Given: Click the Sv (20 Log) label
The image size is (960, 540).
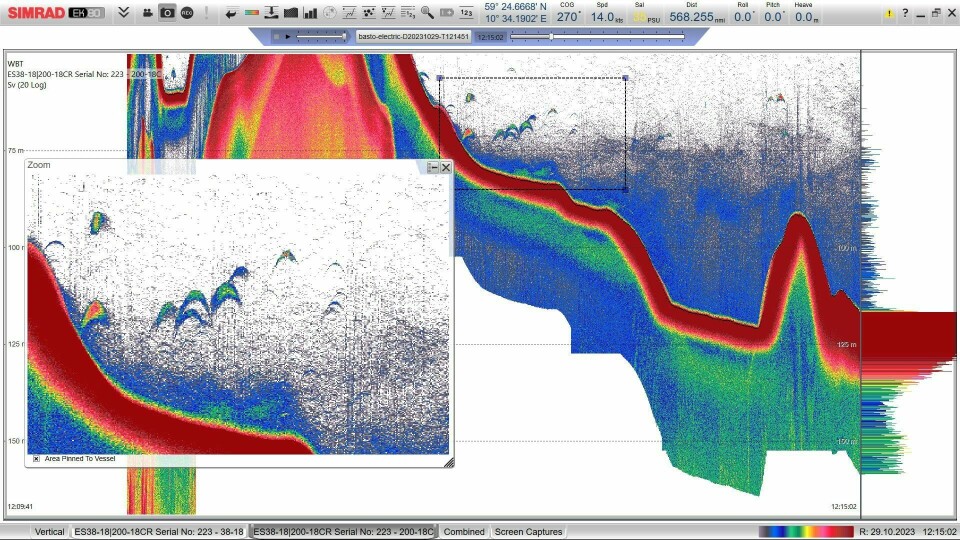Looking at the screenshot, I should [27, 85].
